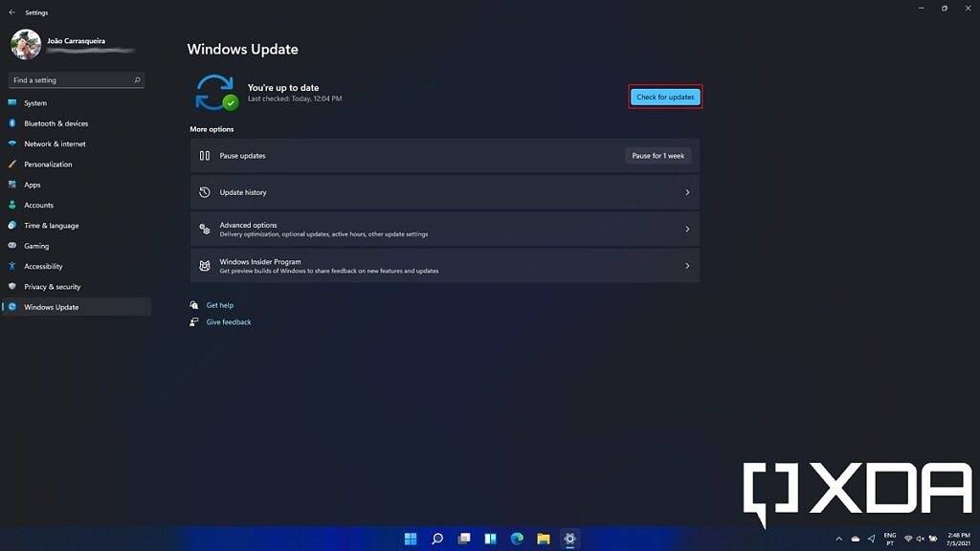This screenshot has width=980, height=551.
Task: Click the Update history clock icon
Action: point(205,191)
